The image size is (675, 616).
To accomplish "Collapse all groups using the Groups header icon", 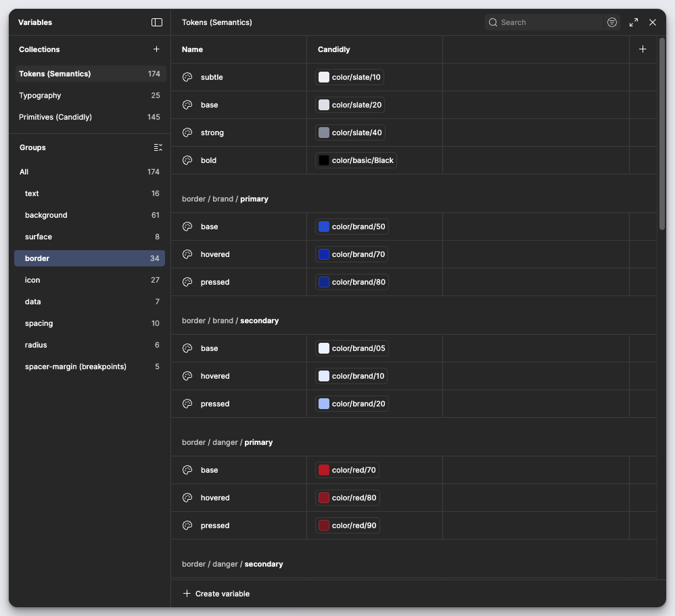I will [x=157, y=147].
